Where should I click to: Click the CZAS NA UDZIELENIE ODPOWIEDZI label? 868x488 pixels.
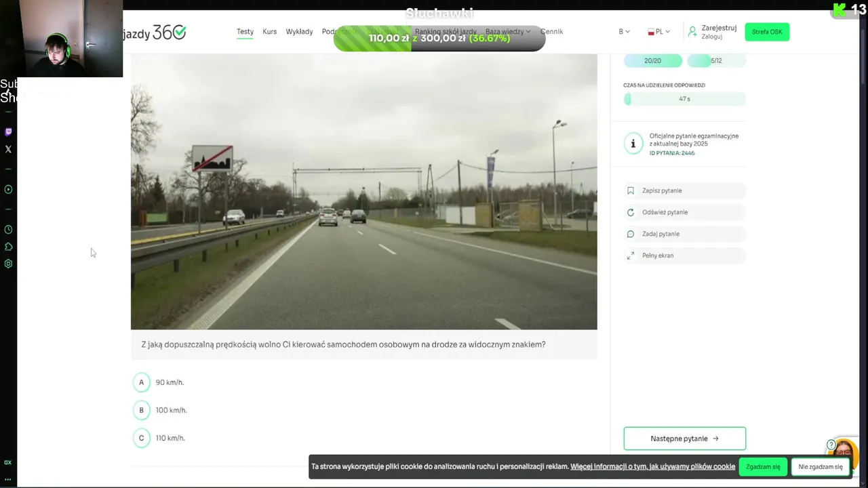[664, 85]
